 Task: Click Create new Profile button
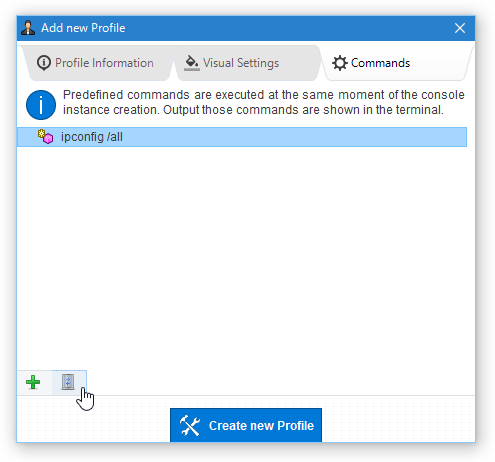(246, 425)
